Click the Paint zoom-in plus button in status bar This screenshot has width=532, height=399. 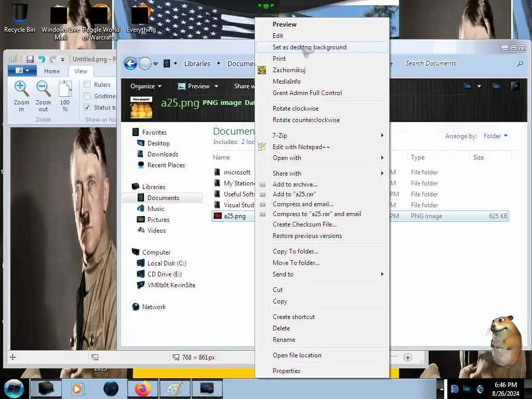(x=408, y=357)
